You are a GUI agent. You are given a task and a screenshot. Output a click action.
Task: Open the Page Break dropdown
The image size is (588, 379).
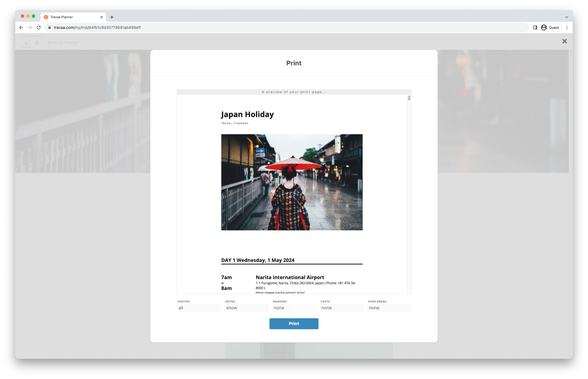point(389,308)
